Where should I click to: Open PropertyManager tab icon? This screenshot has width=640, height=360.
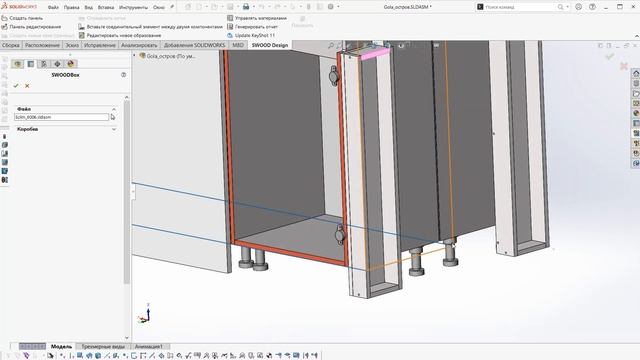[x=31, y=64]
